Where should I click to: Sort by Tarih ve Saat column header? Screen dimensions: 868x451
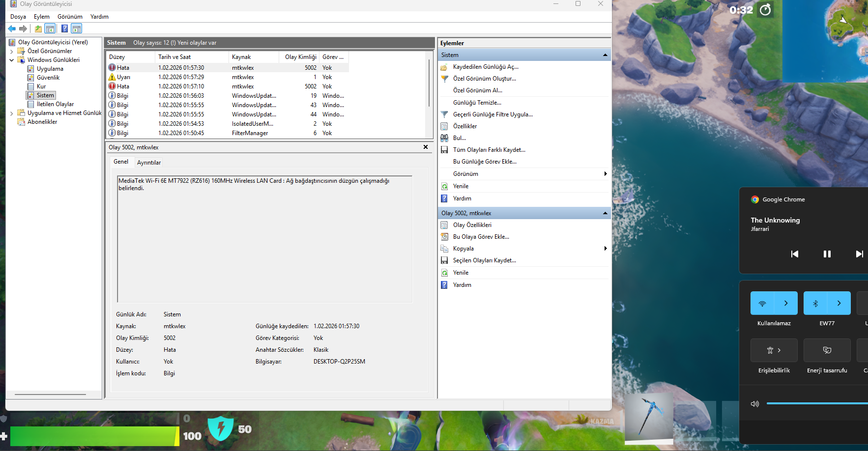(x=192, y=57)
